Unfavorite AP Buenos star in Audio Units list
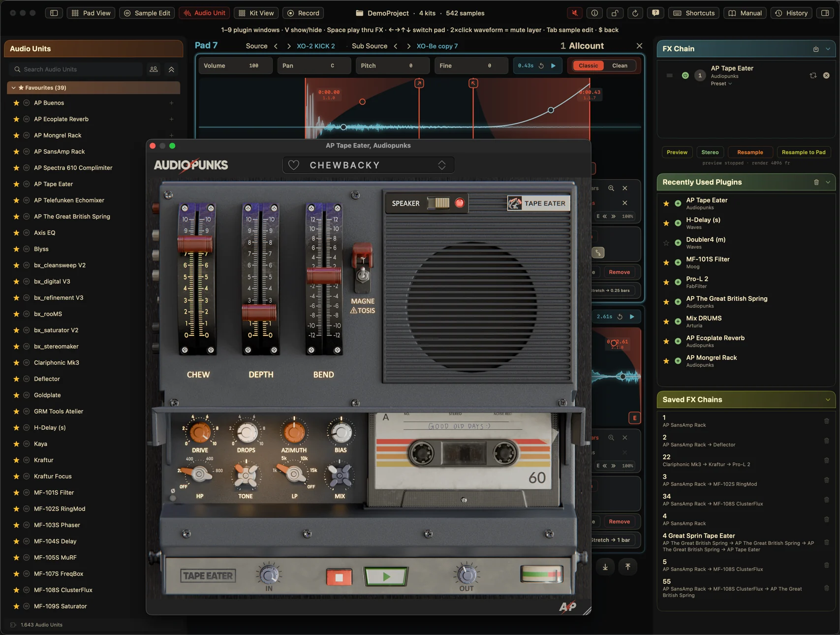This screenshot has width=840, height=635. [x=16, y=103]
